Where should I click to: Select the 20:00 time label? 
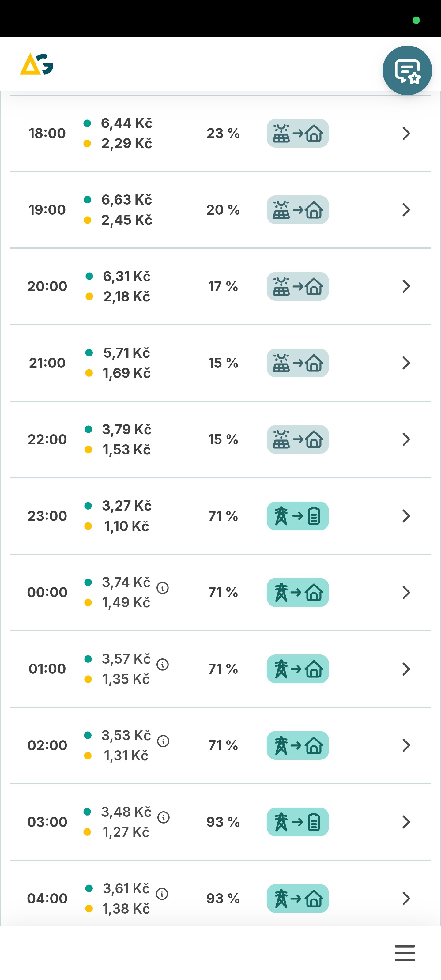[47, 286]
